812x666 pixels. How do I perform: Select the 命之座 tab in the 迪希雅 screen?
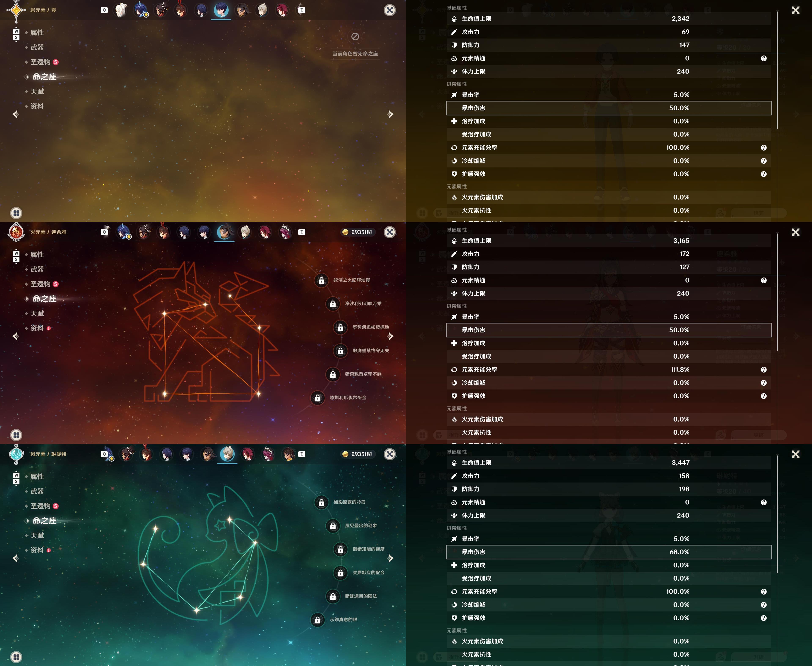(x=44, y=299)
